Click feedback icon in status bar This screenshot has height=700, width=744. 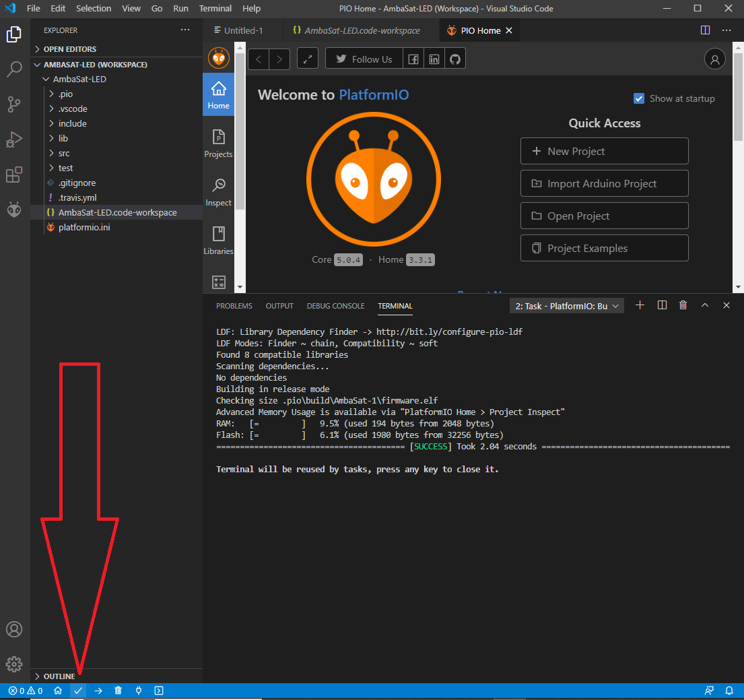[x=709, y=691]
